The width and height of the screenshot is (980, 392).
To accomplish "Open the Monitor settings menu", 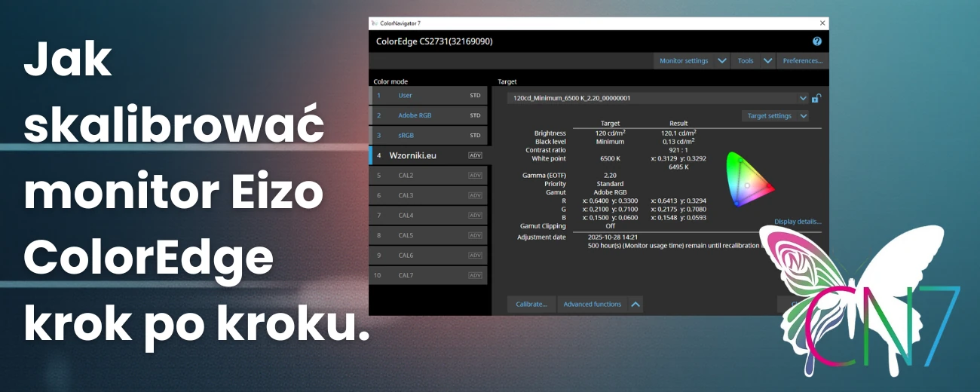I will point(683,61).
